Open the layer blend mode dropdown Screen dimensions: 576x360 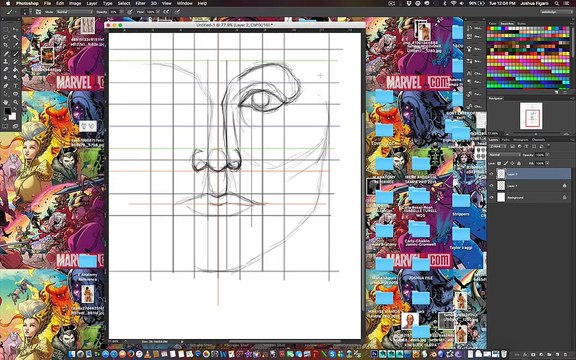505,155
